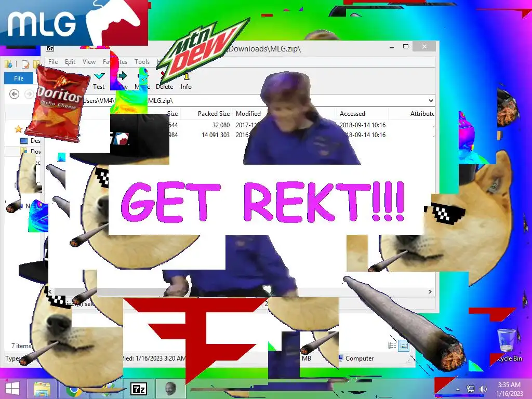The width and height of the screenshot is (532, 399).
Task: Open the 7-Zip File menu
Action: click(53, 62)
